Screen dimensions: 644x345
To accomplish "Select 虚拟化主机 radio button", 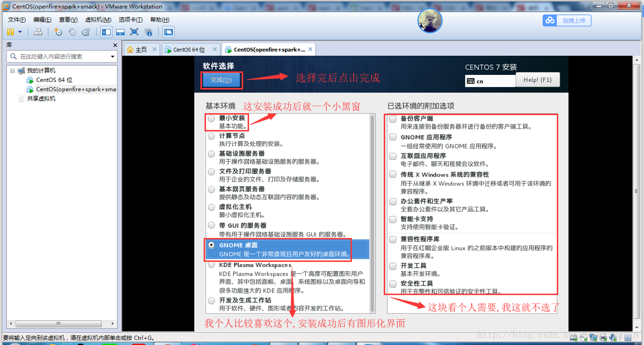I will tap(211, 207).
